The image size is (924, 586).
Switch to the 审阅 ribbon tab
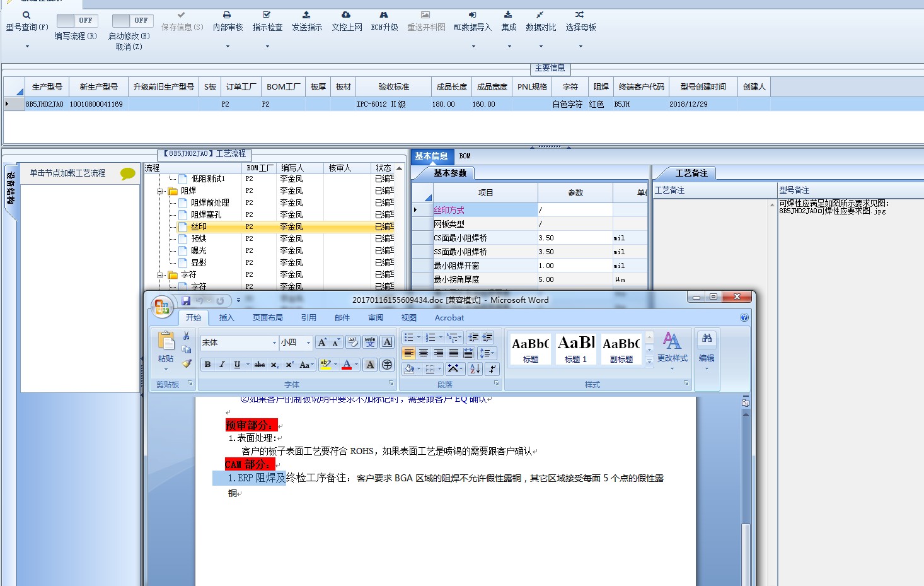point(376,318)
